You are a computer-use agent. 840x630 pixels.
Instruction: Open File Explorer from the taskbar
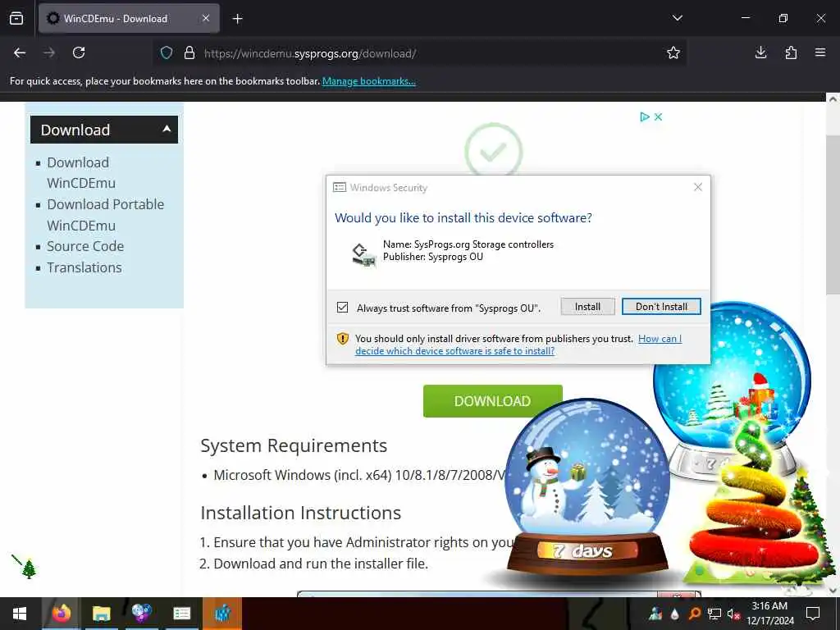point(101,614)
